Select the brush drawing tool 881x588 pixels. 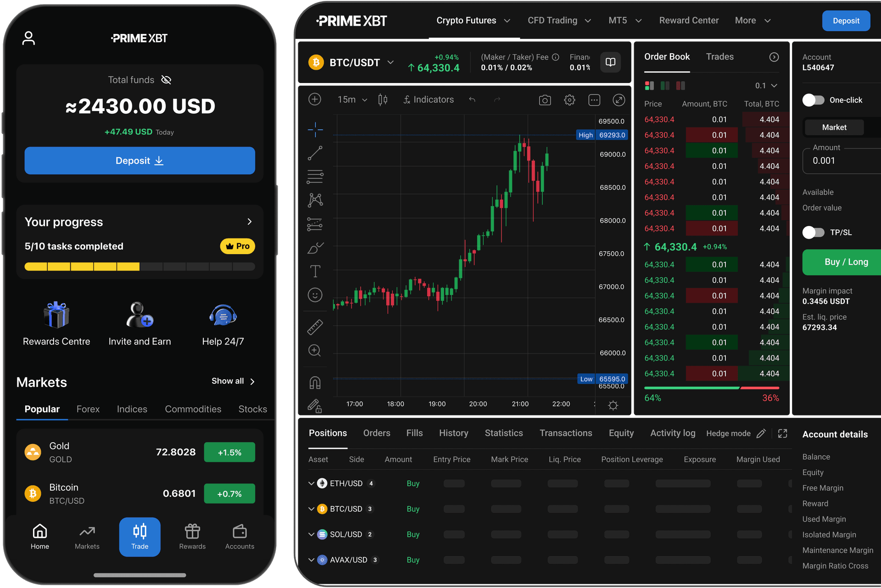coord(315,248)
